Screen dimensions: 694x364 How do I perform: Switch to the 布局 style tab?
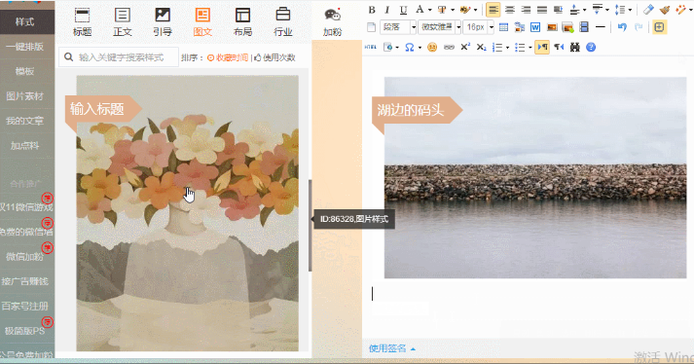[x=243, y=22]
